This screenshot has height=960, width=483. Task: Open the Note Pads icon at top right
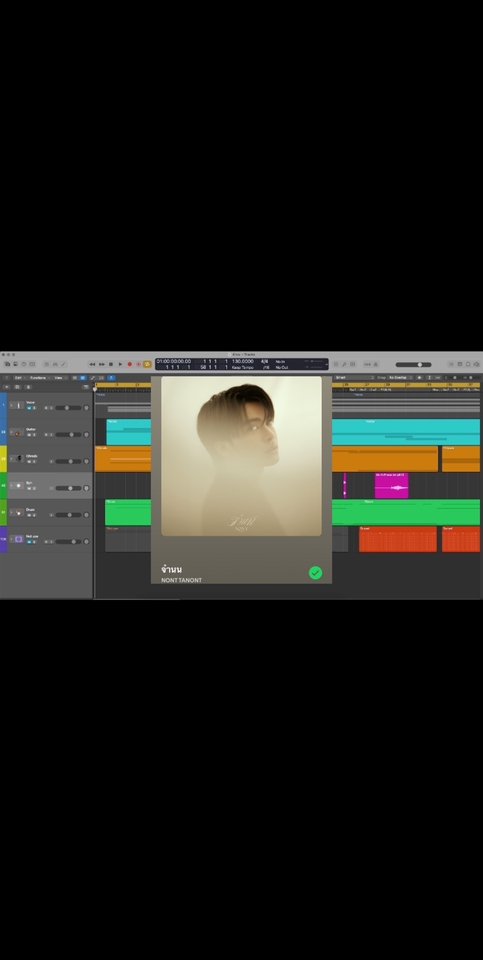pyautogui.click(x=460, y=364)
